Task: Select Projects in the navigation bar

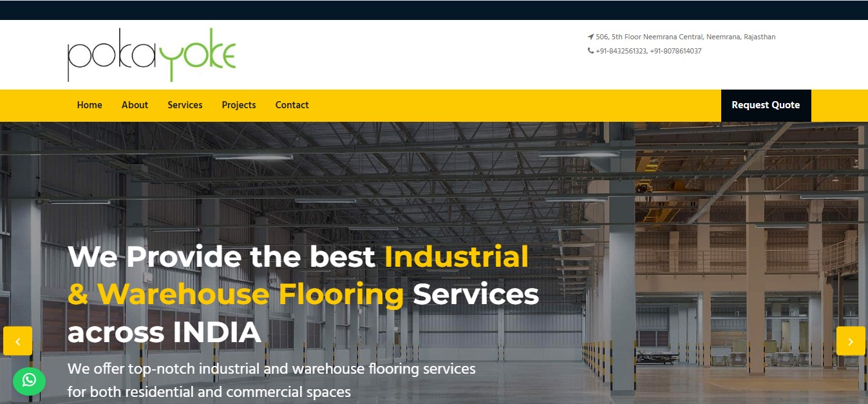Action: 239,105
